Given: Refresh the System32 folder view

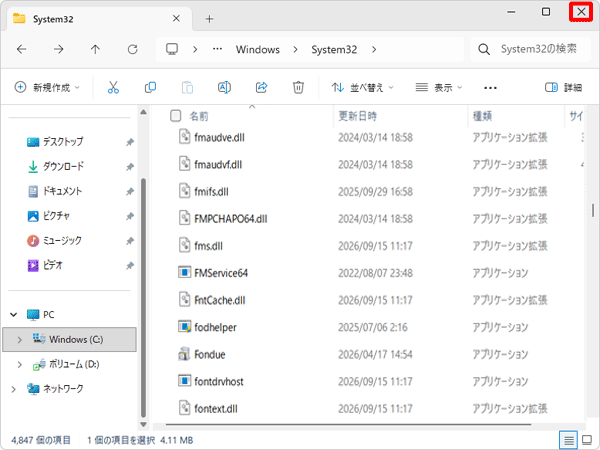Looking at the screenshot, I should click(132, 49).
